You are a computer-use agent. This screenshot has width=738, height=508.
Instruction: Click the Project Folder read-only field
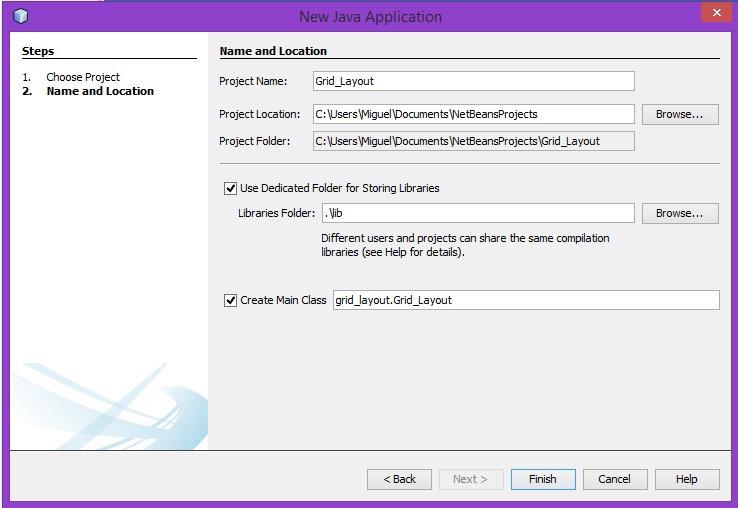[x=473, y=141]
